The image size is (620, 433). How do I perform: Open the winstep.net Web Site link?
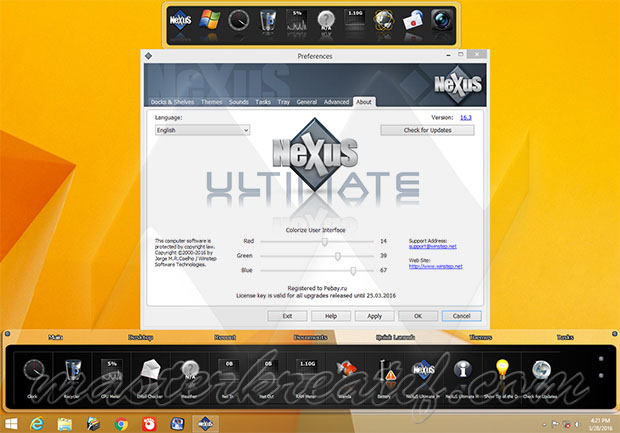[435, 266]
